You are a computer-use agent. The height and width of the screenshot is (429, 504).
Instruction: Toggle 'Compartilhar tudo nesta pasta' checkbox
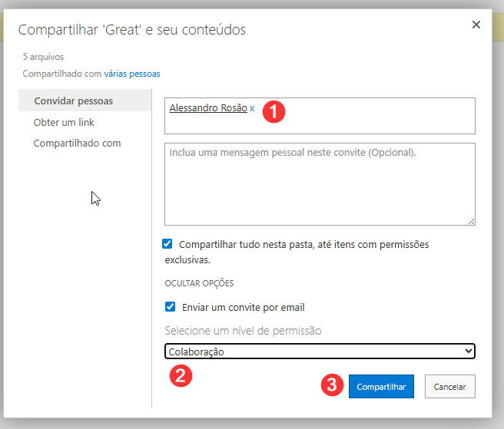(x=167, y=244)
